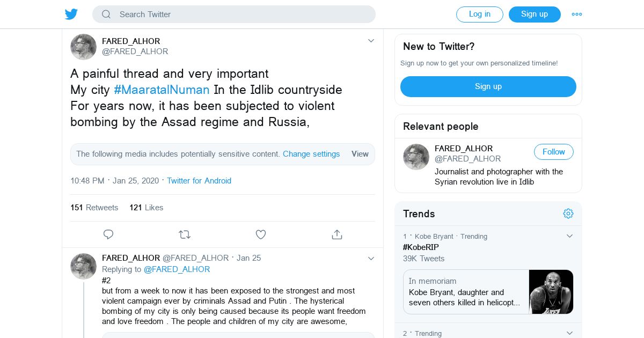Image resolution: width=644 pixels, height=338 pixels.
Task: View the 151 Retweets list
Action: (94, 208)
